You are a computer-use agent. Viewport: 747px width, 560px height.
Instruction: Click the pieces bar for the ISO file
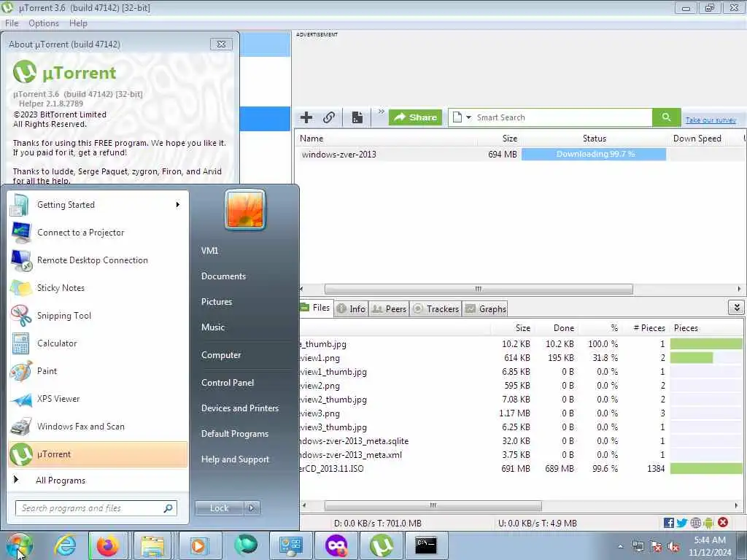pos(706,469)
